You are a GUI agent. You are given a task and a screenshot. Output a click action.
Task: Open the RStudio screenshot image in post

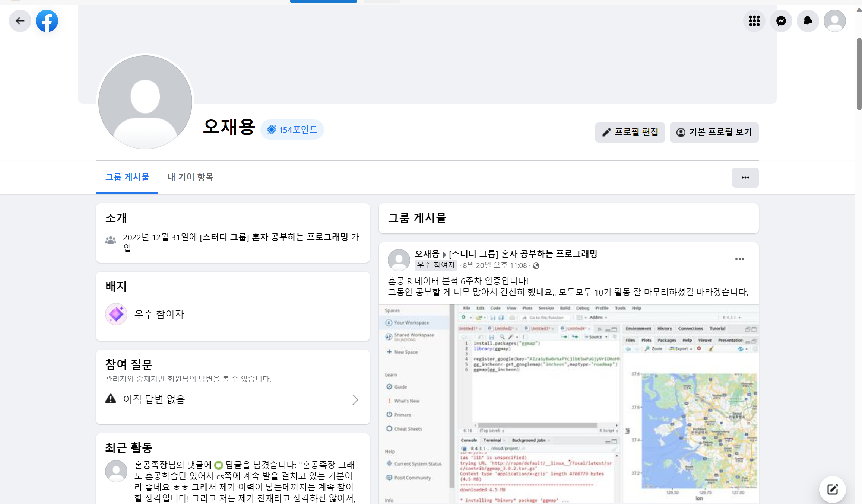coord(568,403)
